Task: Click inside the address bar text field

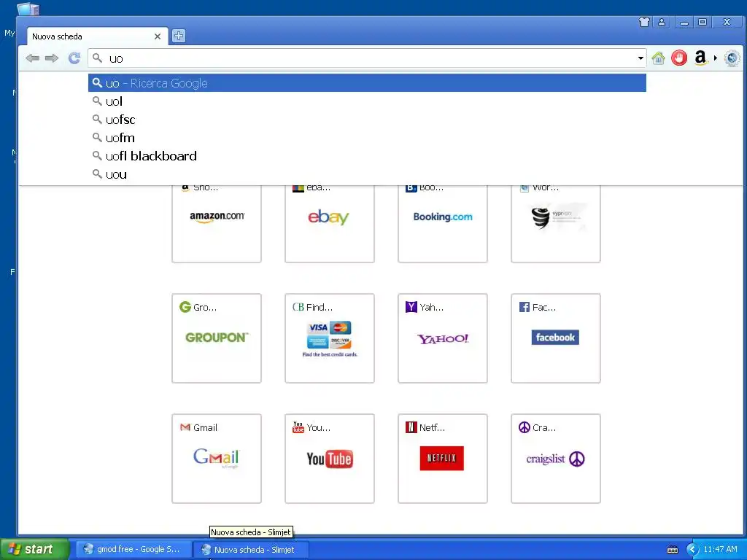Action: pos(367,58)
